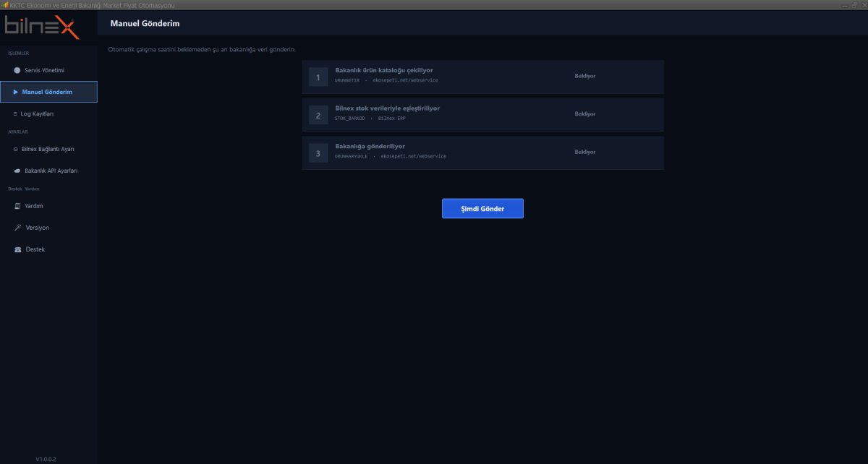The height and width of the screenshot is (464, 868).
Task: Click the play icon of Manuel Gönderim
Action: 16,92
